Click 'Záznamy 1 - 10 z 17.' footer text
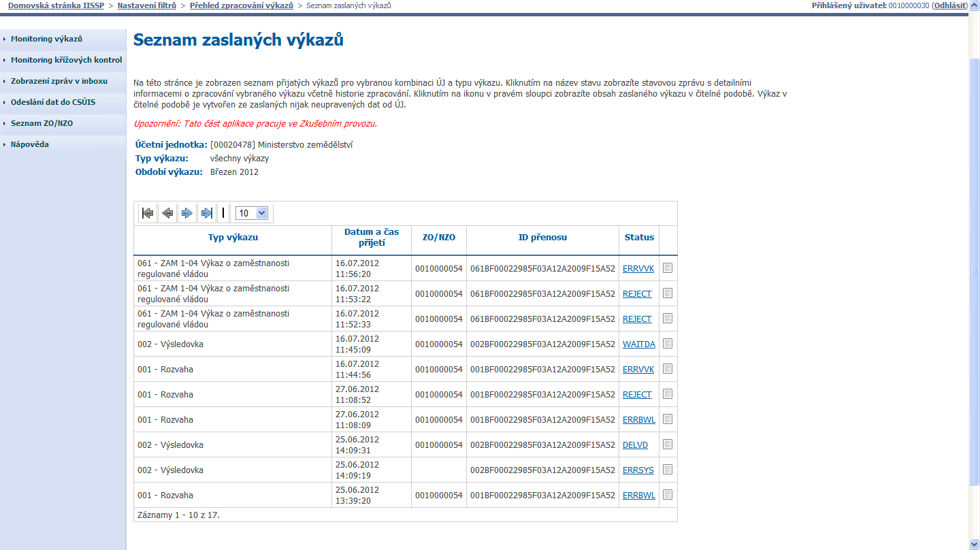Image resolution: width=980 pixels, height=550 pixels. coord(178,515)
